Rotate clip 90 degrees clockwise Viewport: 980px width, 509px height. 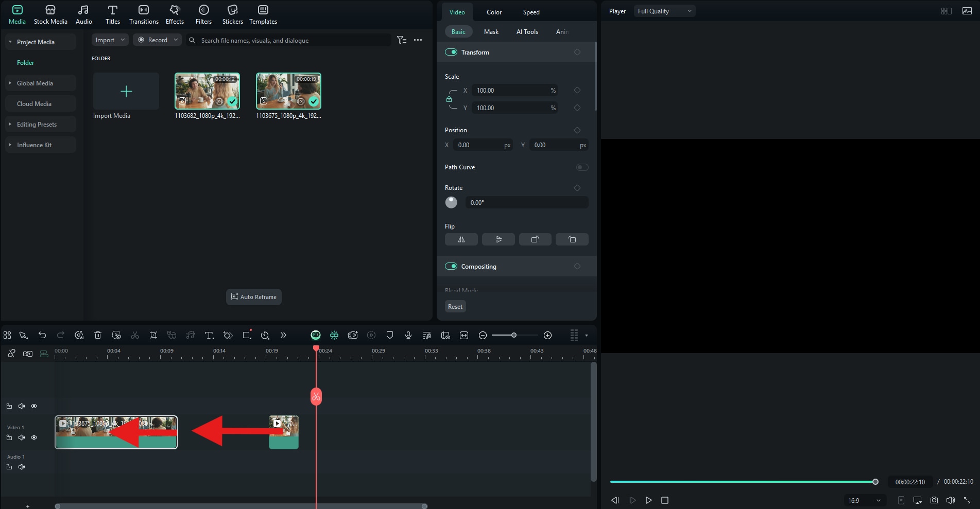tap(535, 239)
